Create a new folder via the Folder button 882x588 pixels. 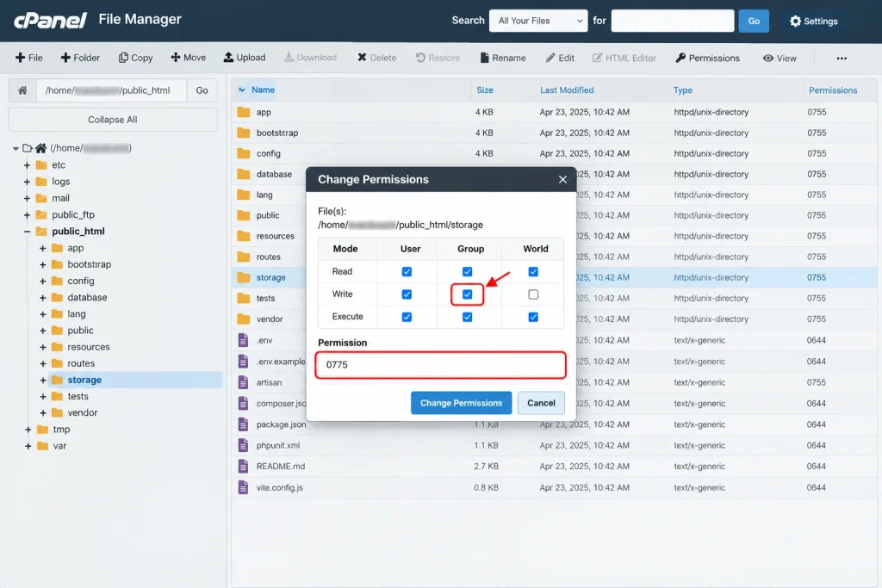(80, 58)
